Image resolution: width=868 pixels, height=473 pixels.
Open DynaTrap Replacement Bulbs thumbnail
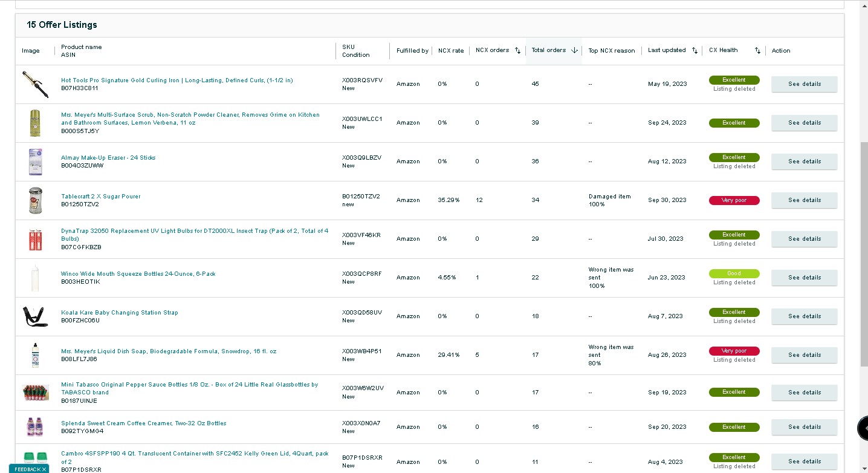click(36, 239)
